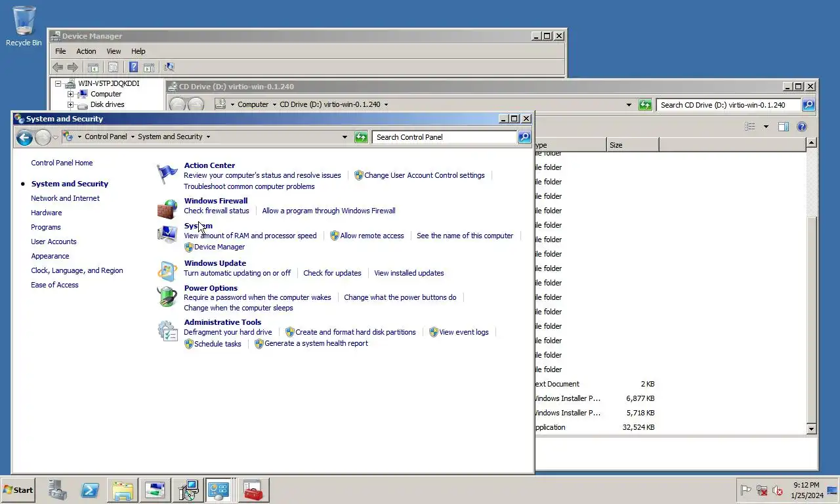The width and height of the screenshot is (840, 504).
Task: Click Properties icon in Device Manager toolbar
Action: click(x=113, y=67)
